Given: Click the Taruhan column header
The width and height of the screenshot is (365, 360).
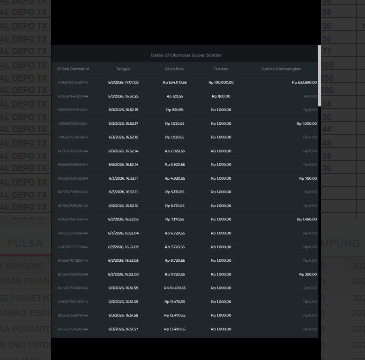Looking at the screenshot, I should [x=221, y=69].
